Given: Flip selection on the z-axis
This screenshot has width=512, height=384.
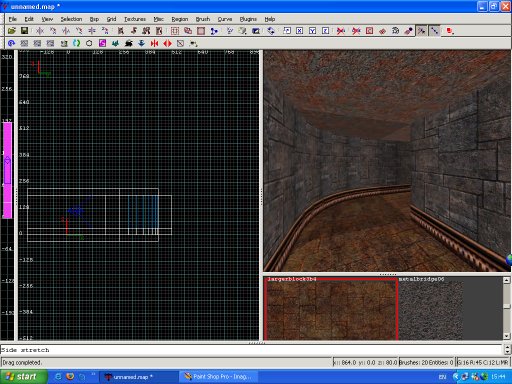Looking at the screenshot, I should [92, 31].
